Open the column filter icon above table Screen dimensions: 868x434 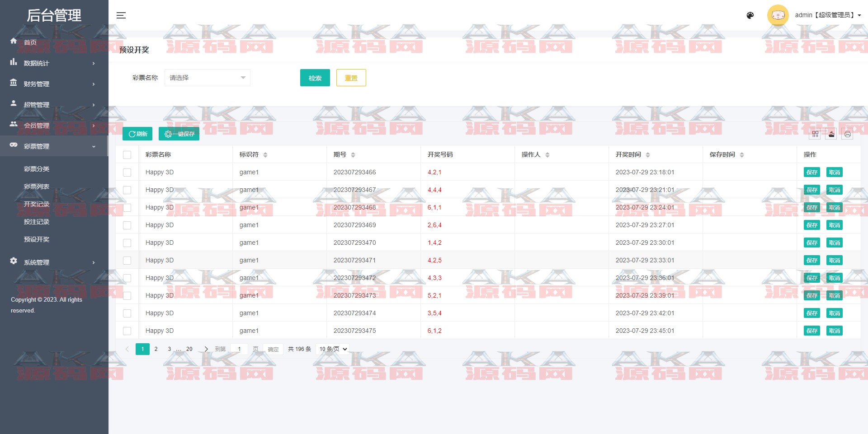[x=815, y=134]
